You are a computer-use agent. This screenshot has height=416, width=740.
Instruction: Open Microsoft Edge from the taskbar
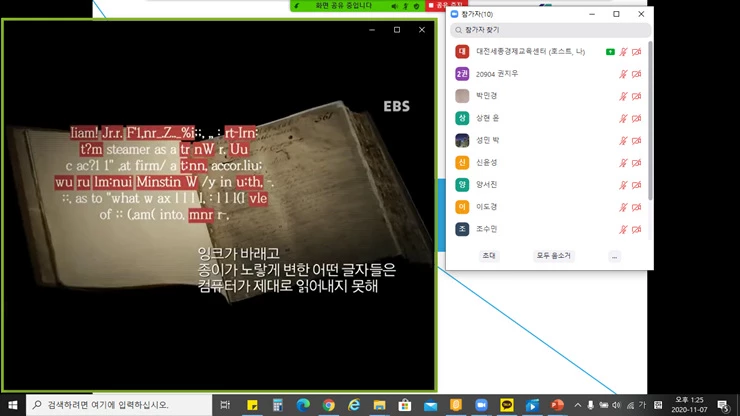(x=303, y=405)
